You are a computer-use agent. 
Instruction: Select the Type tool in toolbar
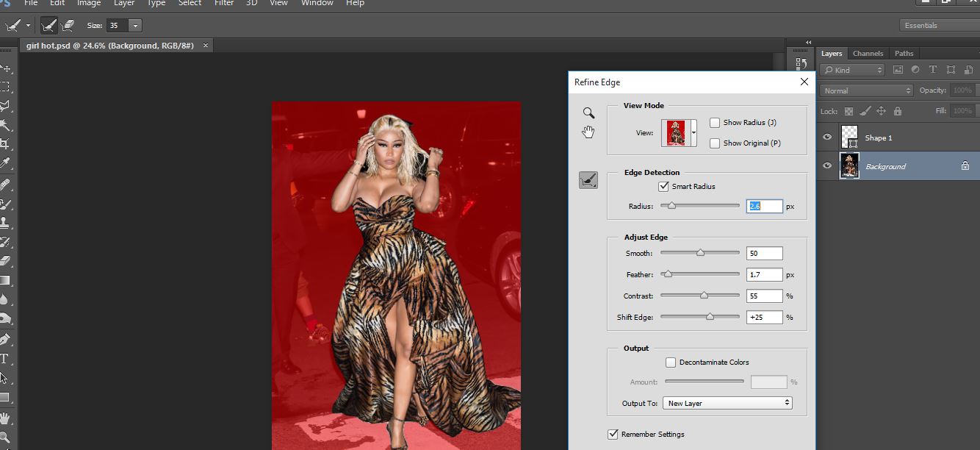[4, 359]
